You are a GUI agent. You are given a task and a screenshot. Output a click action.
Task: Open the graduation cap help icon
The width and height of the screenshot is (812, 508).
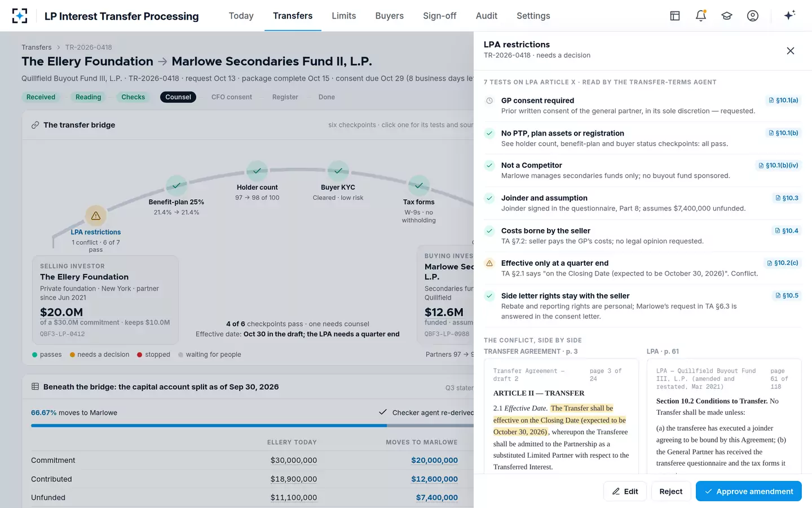727,16
